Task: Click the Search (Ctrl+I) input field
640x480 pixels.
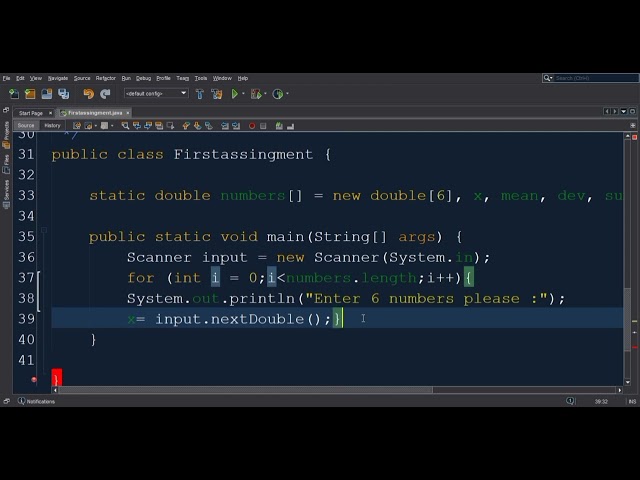Action: [x=596, y=78]
